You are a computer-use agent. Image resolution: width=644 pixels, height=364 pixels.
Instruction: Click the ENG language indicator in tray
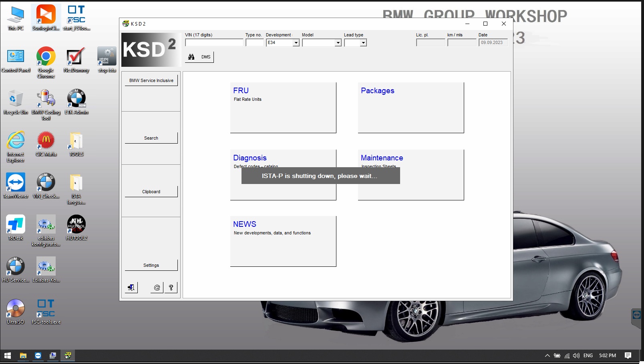pyautogui.click(x=588, y=356)
